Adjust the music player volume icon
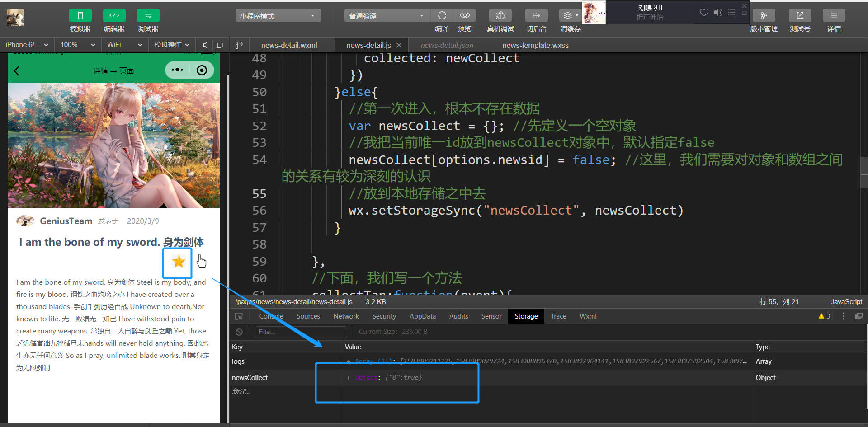The image size is (868, 427). coord(718,12)
